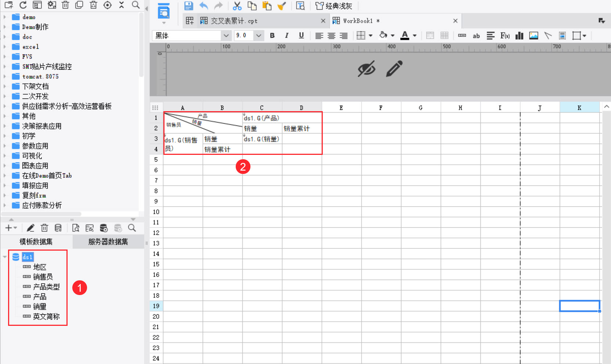Search templates with top magnifier icon

[136, 5]
